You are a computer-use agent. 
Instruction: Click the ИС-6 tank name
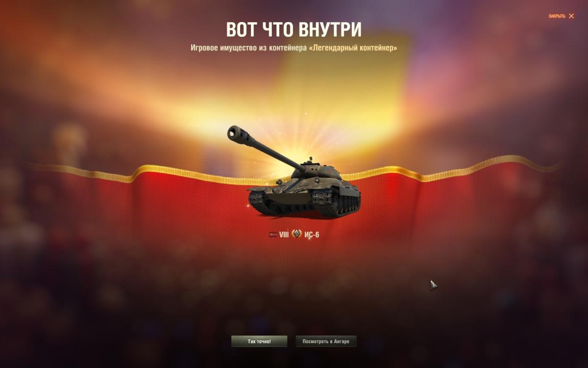pyautogui.click(x=312, y=235)
